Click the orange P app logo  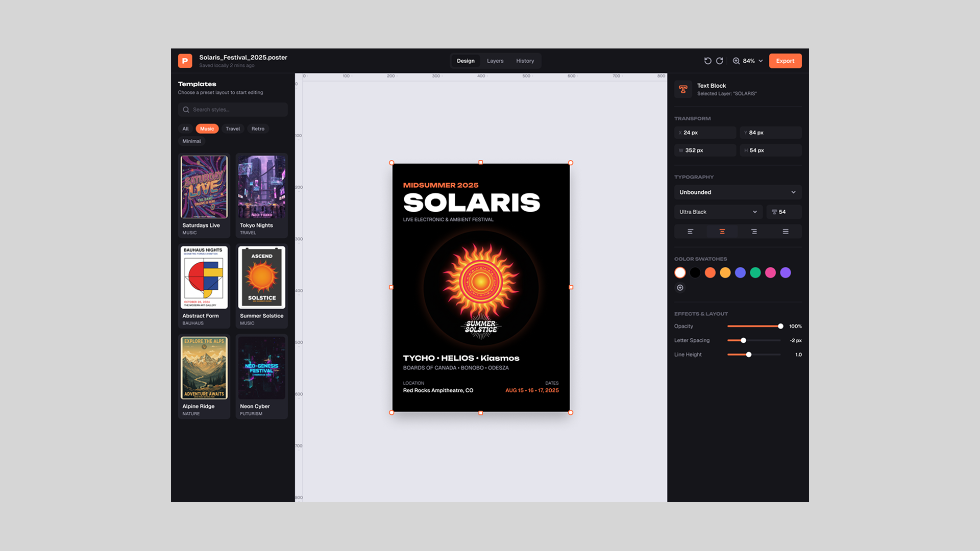pyautogui.click(x=185, y=61)
